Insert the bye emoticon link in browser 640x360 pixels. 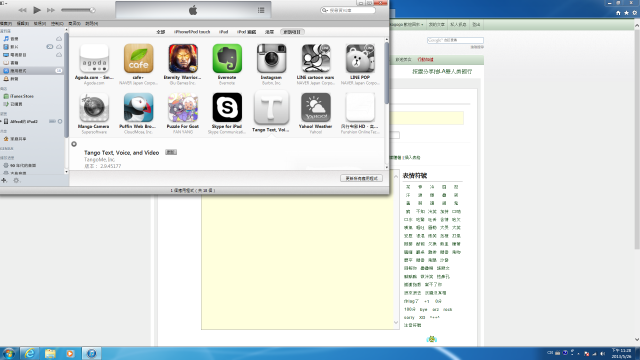click(424, 309)
